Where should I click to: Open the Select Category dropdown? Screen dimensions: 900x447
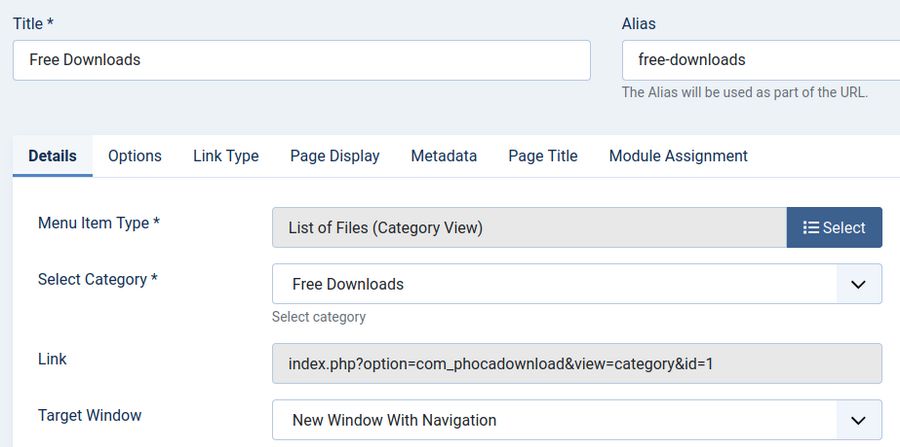tap(555, 284)
